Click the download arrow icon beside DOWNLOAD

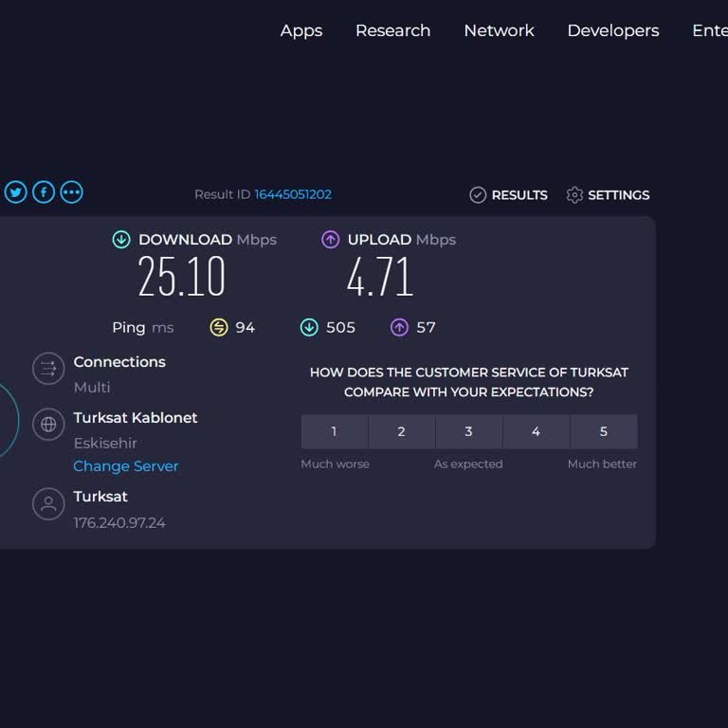pos(121,240)
